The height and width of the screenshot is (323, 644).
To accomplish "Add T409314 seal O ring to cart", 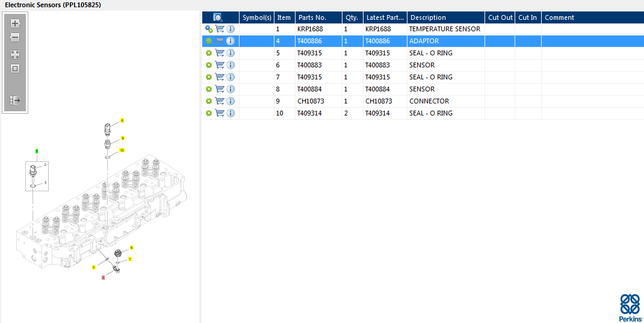I will (x=220, y=112).
